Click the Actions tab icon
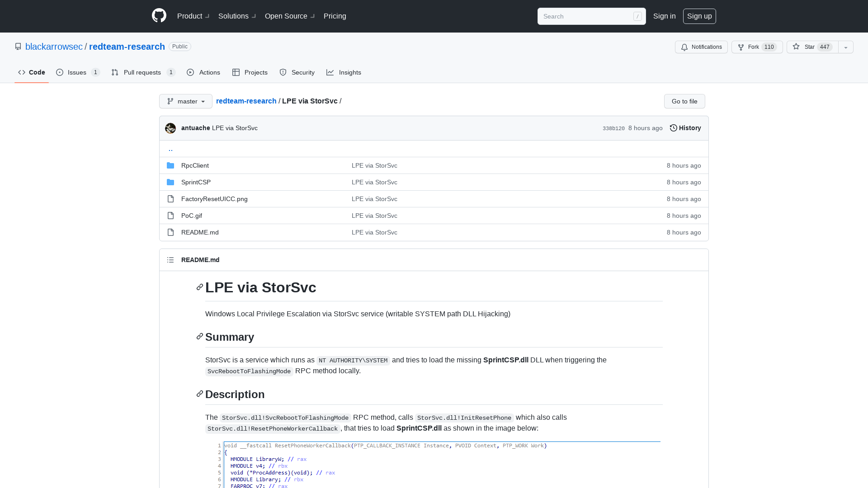The height and width of the screenshot is (488, 868). [x=190, y=72]
